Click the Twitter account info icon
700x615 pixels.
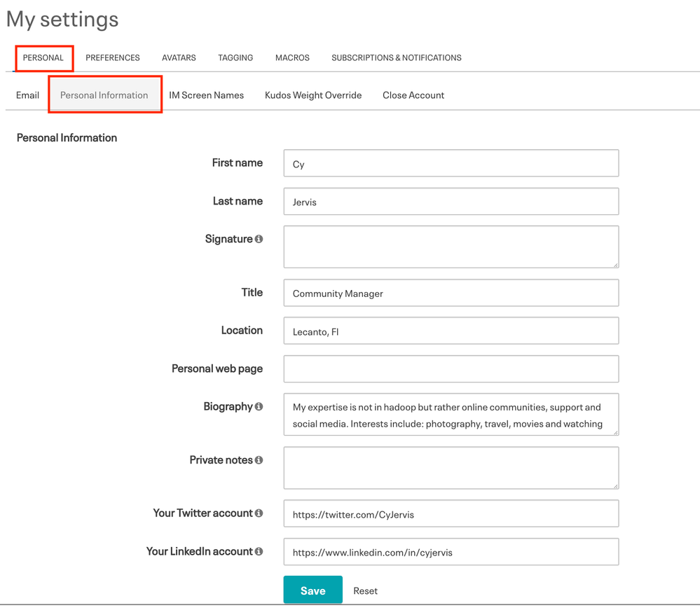point(259,513)
